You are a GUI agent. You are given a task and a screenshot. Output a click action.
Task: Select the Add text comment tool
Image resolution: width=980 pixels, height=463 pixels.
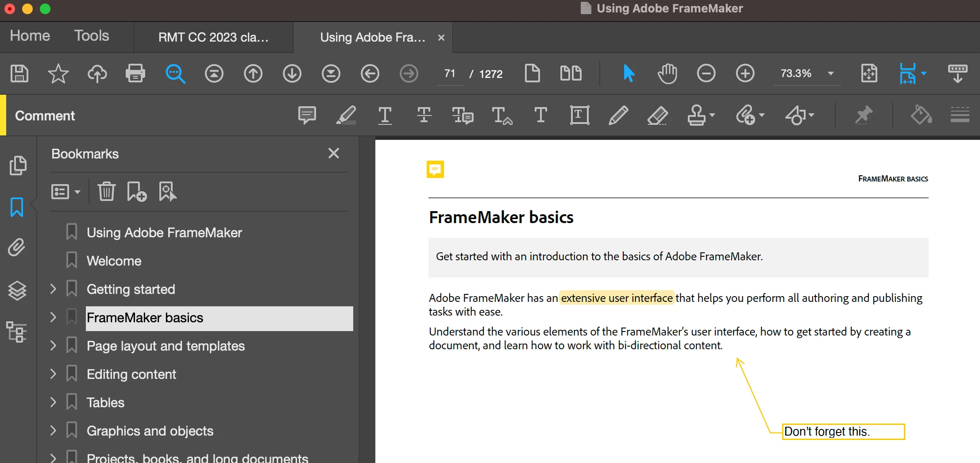541,116
